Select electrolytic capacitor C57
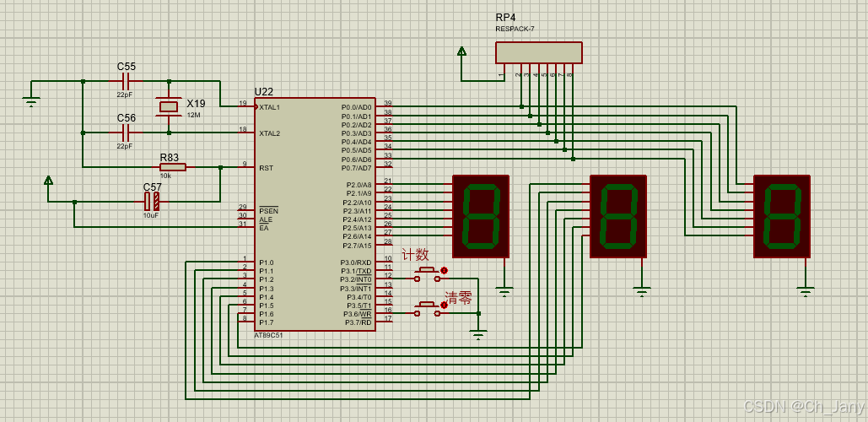The image size is (868, 422). tap(152, 202)
